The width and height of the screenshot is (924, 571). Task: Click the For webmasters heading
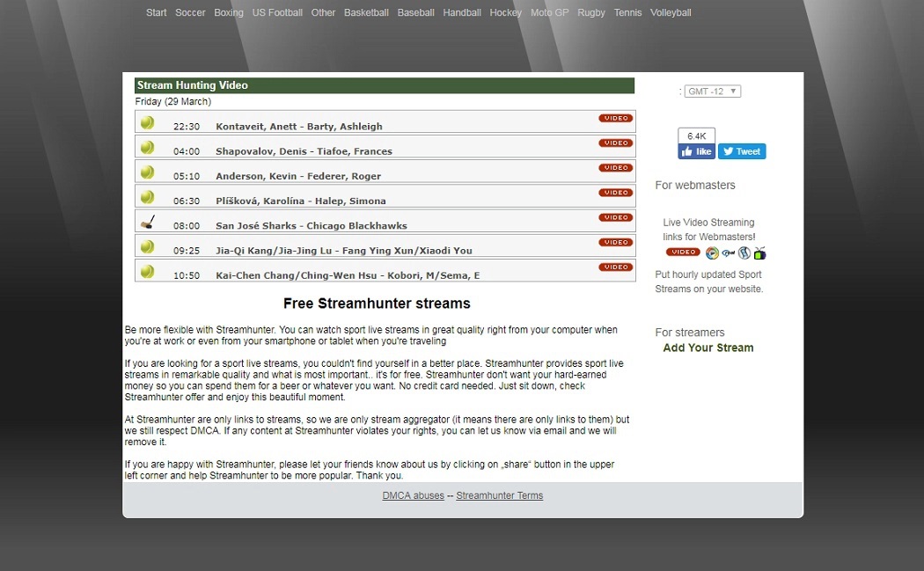click(x=695, y=185)
